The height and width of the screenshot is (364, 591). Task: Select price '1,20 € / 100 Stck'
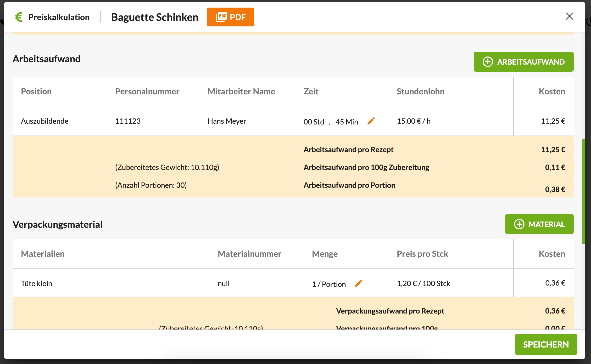pos(423,283)
